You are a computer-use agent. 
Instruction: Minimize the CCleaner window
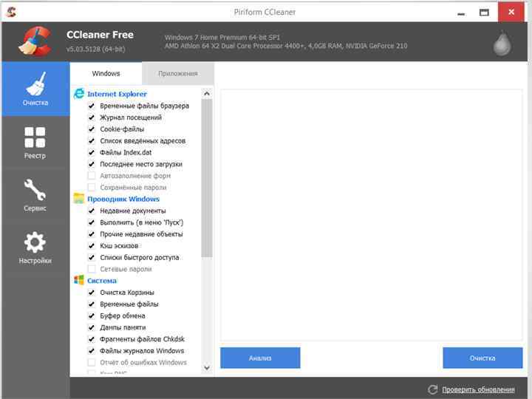tap(461, 13)
